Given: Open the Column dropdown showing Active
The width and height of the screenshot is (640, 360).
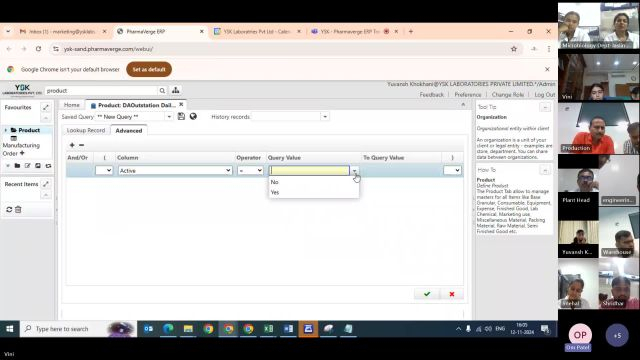Looking at the screenshot, I should pyautogui.click(x=175, y=171).
